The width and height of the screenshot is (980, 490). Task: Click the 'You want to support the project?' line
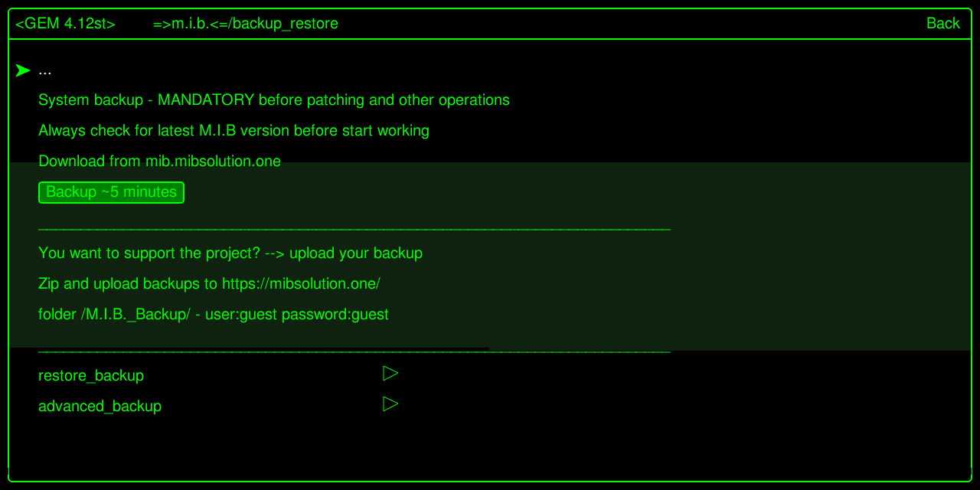(x=230, y=253)
